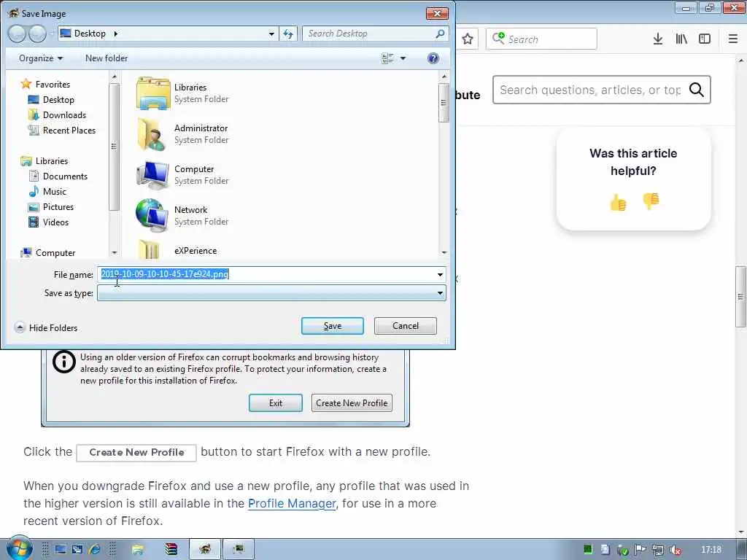Open Internet Explorer from quick launch
The height and width of the screenshot is (560, 747).
94,550
